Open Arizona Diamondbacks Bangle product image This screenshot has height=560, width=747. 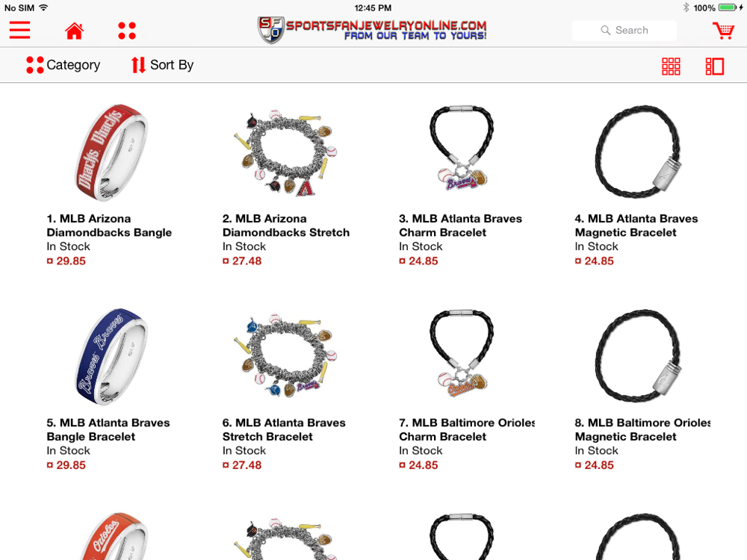[x=111, y=152]
